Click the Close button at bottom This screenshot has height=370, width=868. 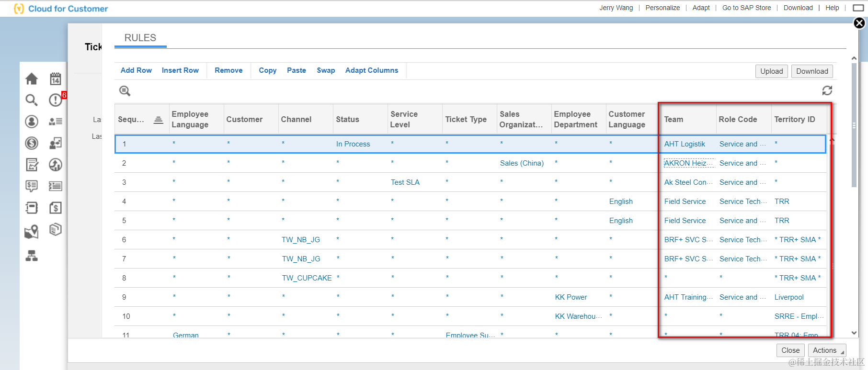click(790, 350)
